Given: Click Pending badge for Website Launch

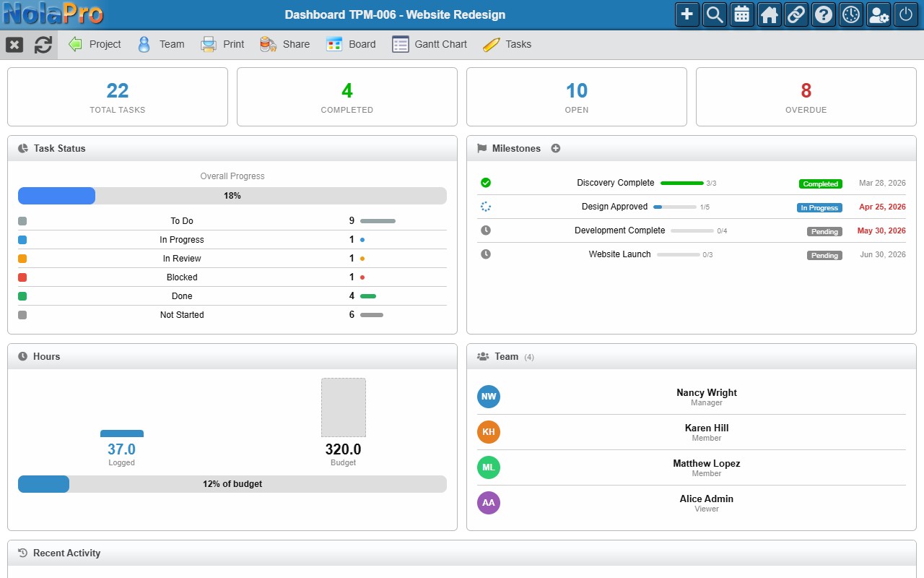Looking at the screenshot, I should click(824, 255).
